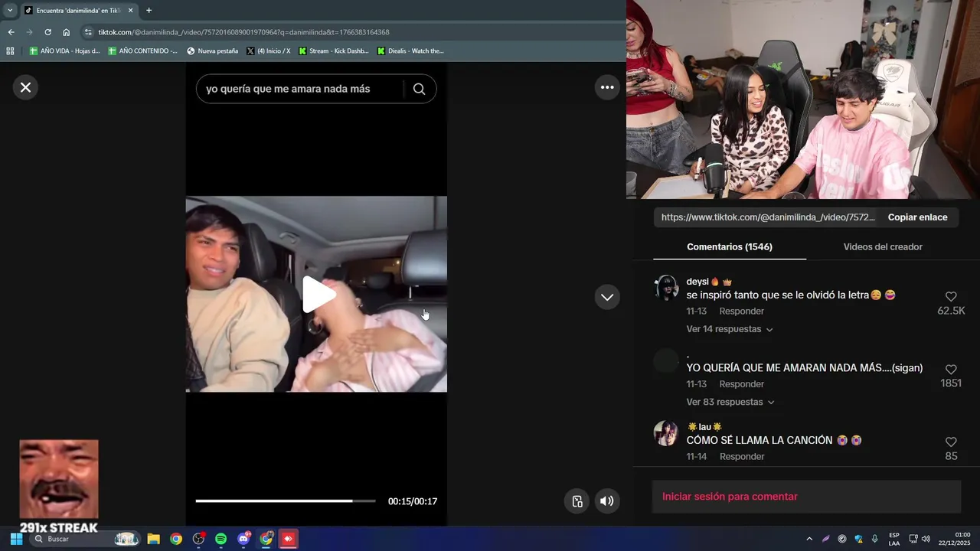Reply to deysi's comment via Responder
980x551 pixels.
coord(741,311)
